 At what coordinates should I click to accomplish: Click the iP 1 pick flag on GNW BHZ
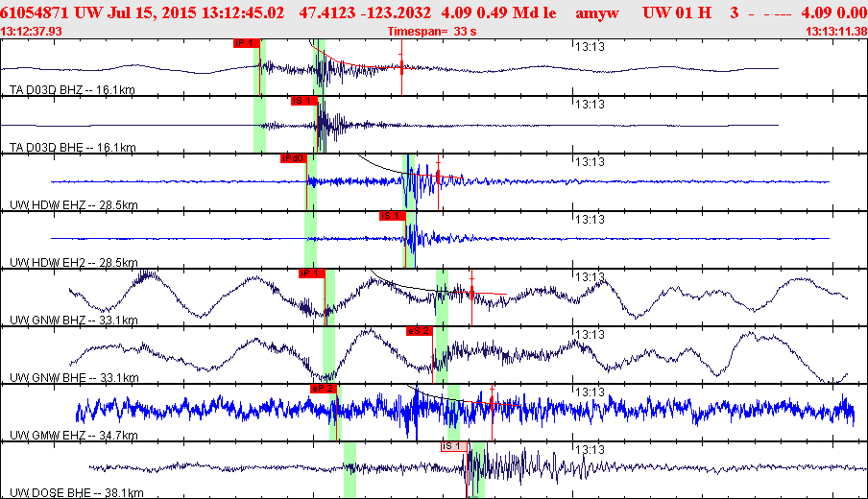pyautogui.click(x=312, y=273)
